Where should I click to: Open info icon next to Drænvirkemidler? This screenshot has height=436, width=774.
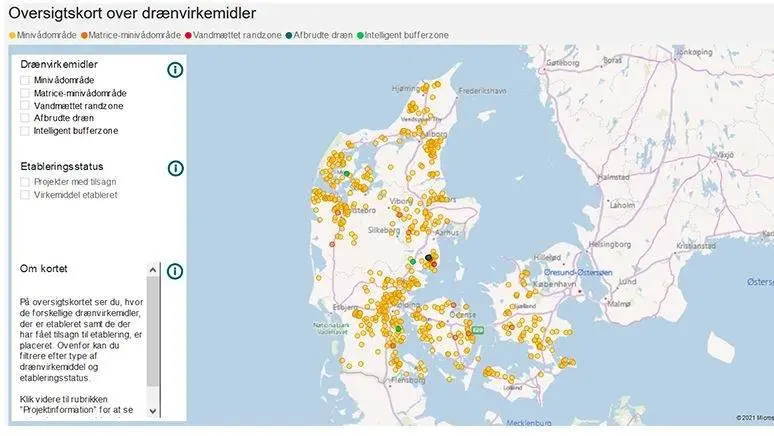click(x=175, y=70)
